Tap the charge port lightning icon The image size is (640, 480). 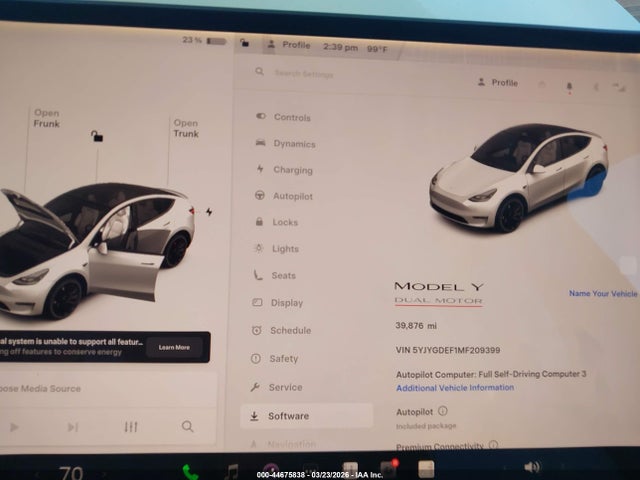(209, 212)
